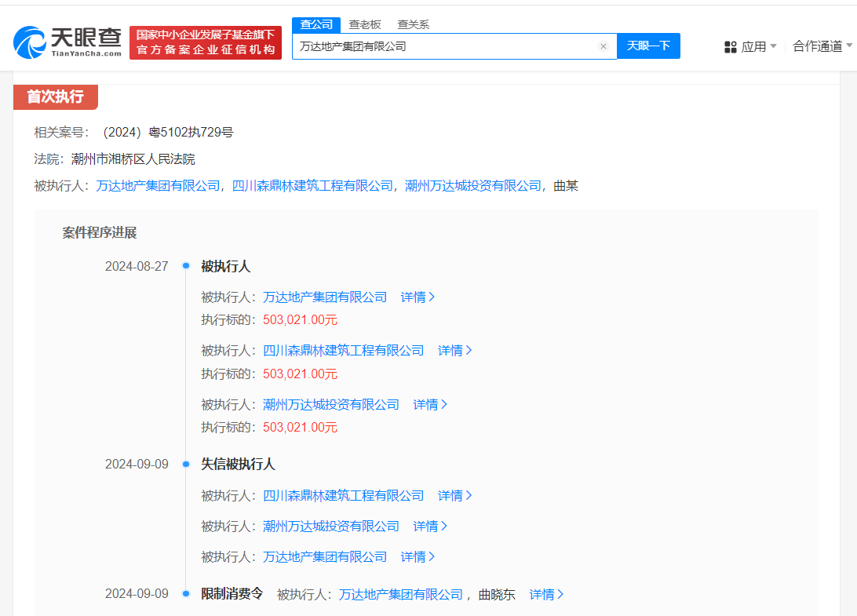Switch to the 查老板 tab
The image size is (857, 616).
click(x=365, y=24)
